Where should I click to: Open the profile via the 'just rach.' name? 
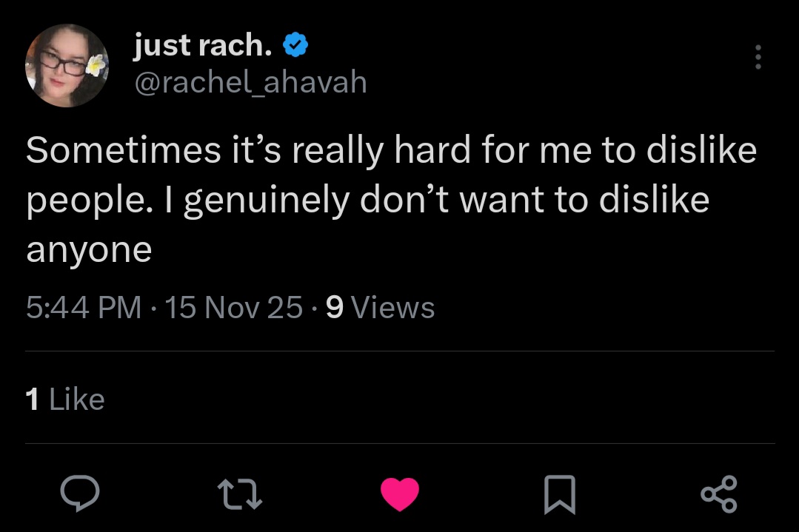[201, 47]
